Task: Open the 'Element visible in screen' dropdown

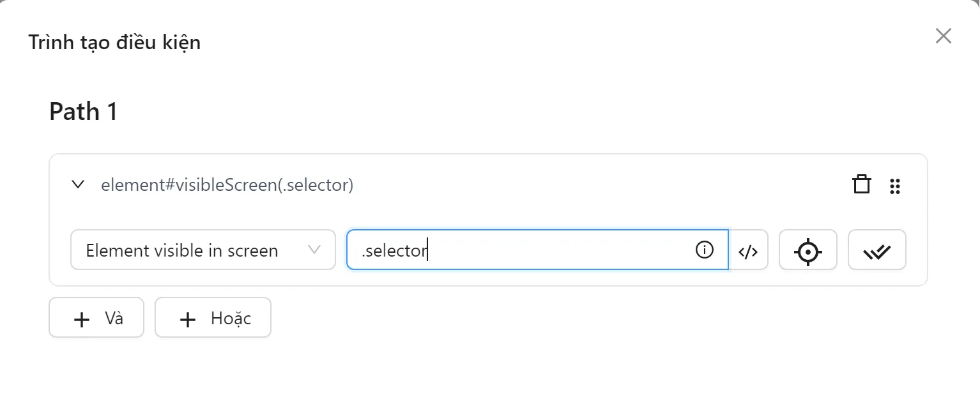Action: (203, 250)
